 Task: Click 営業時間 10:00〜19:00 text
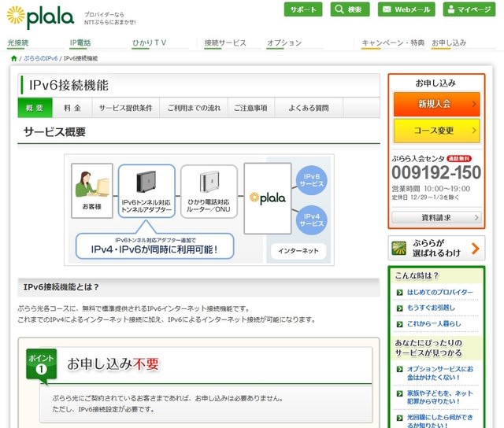click(x=431, y=189)
